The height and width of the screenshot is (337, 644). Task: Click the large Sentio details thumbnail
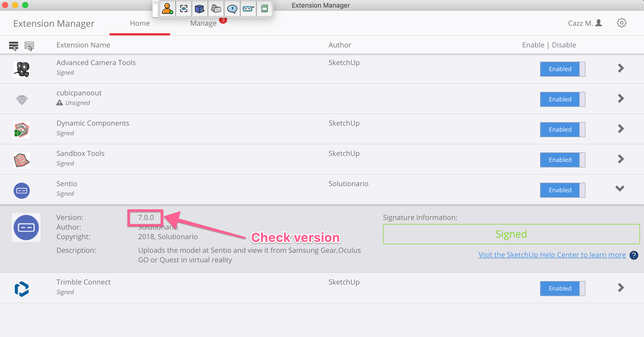(26, 228)
